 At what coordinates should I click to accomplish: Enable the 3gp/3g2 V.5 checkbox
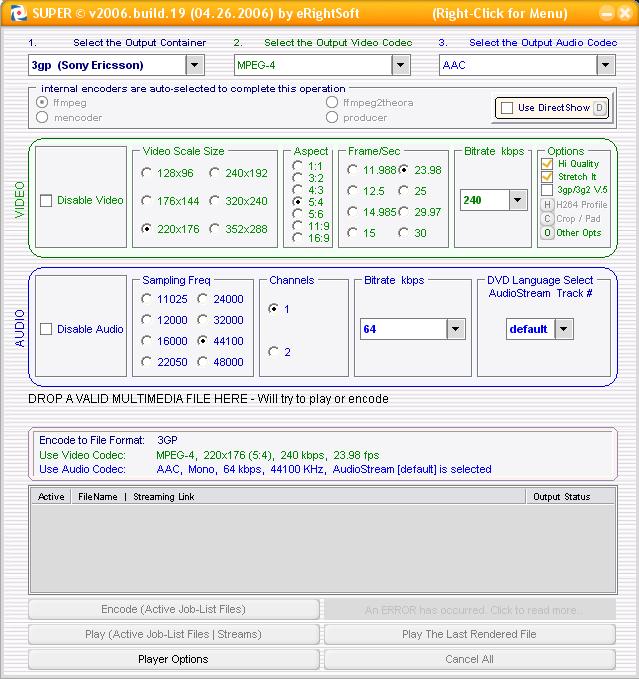[x=547, y=190]
